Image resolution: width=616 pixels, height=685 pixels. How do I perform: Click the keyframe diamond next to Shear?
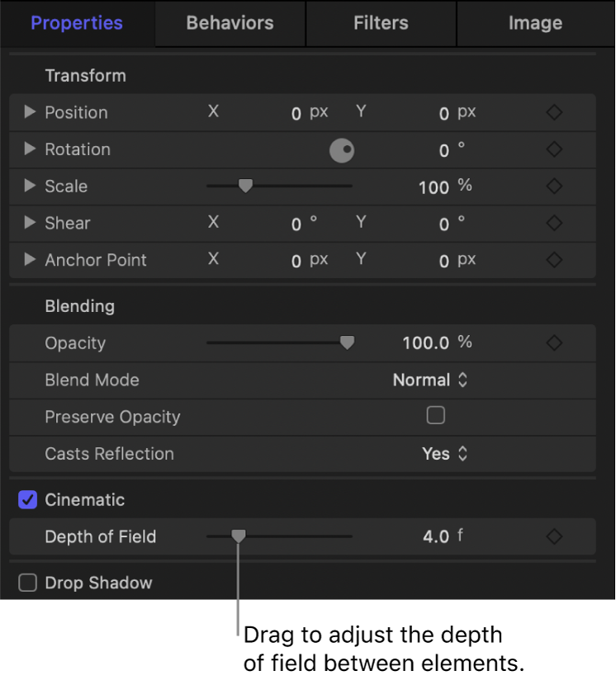coord(554,223)
